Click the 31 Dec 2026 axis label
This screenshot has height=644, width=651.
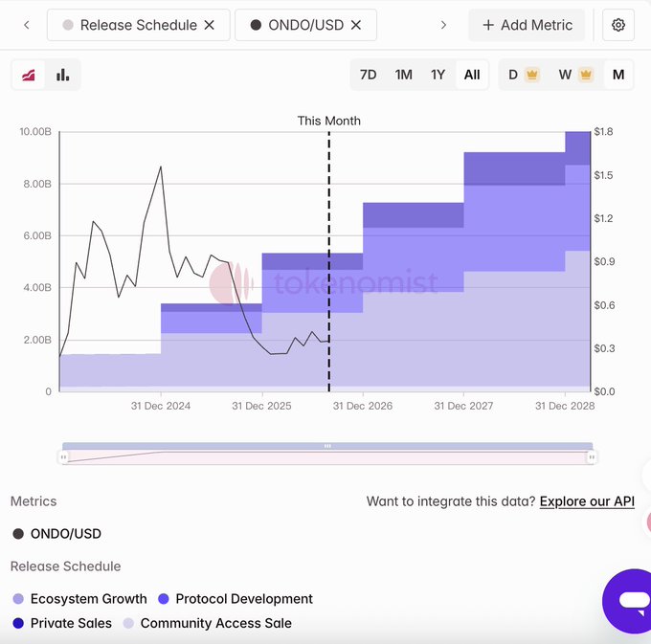coord(363,406)
